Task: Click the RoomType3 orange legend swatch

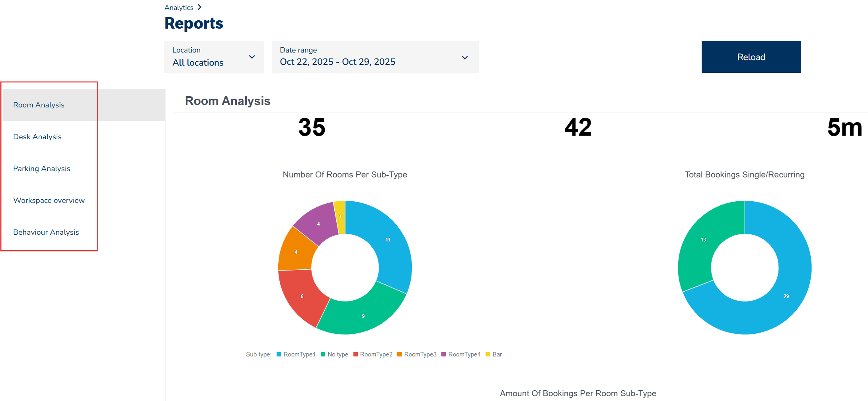Action: [x=400, y=354]
